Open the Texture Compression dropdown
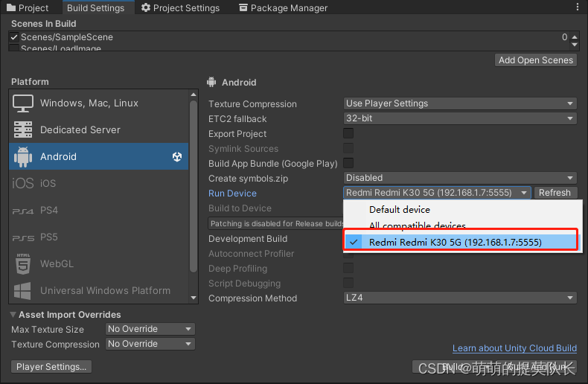588x384 pixels. click(460, 103)
